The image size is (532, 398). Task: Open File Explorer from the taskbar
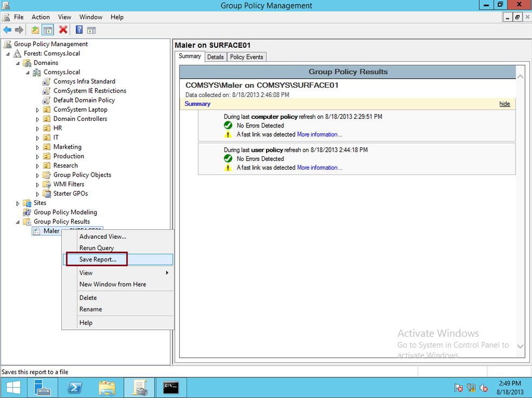tap(107, 387)
